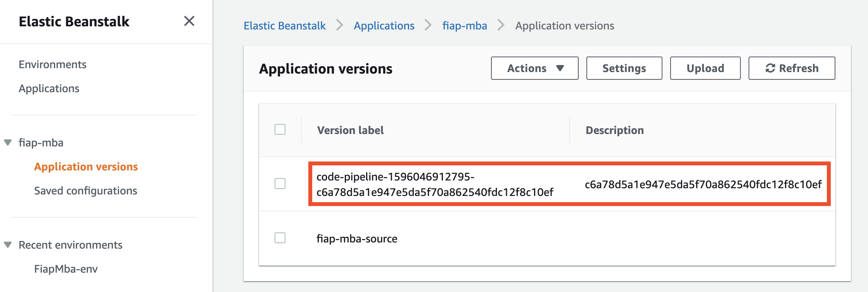Image resolution: width=868 pixels, height=292 pixels.
Task: Click the Description column header
Action: coord(614,130)
